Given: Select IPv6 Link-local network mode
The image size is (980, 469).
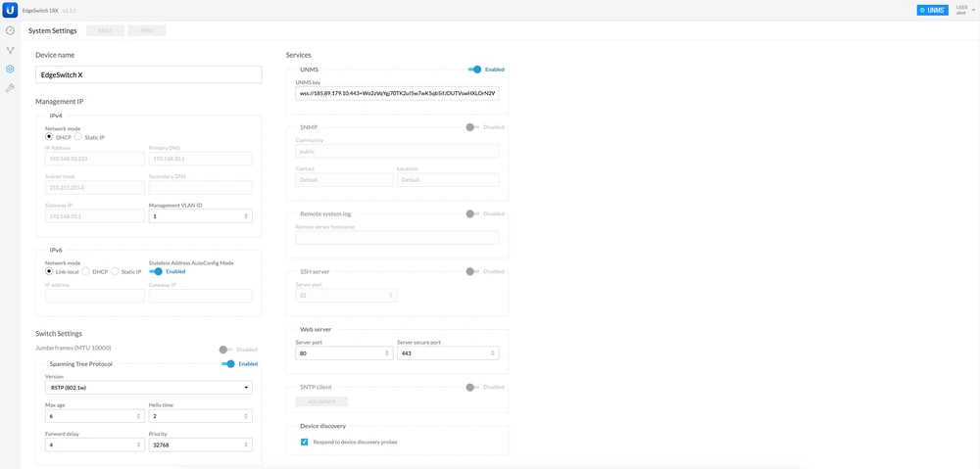Looking at the screenshot, I should [49, 271].
